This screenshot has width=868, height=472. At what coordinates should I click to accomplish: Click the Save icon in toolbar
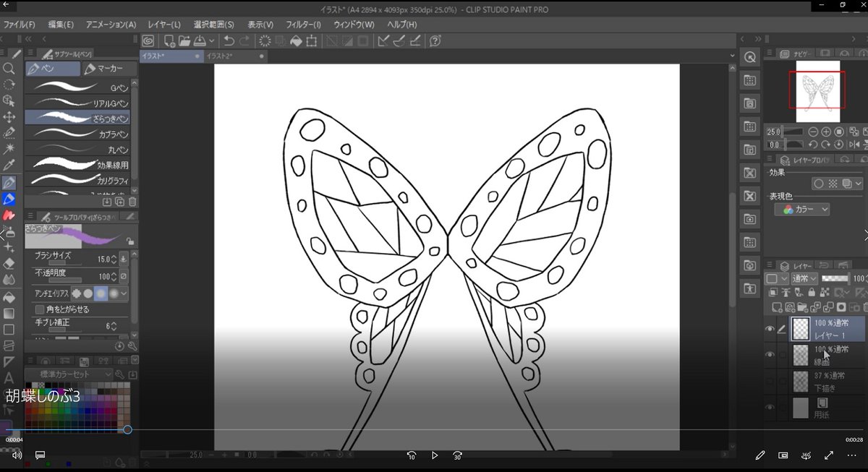(200, 40)
